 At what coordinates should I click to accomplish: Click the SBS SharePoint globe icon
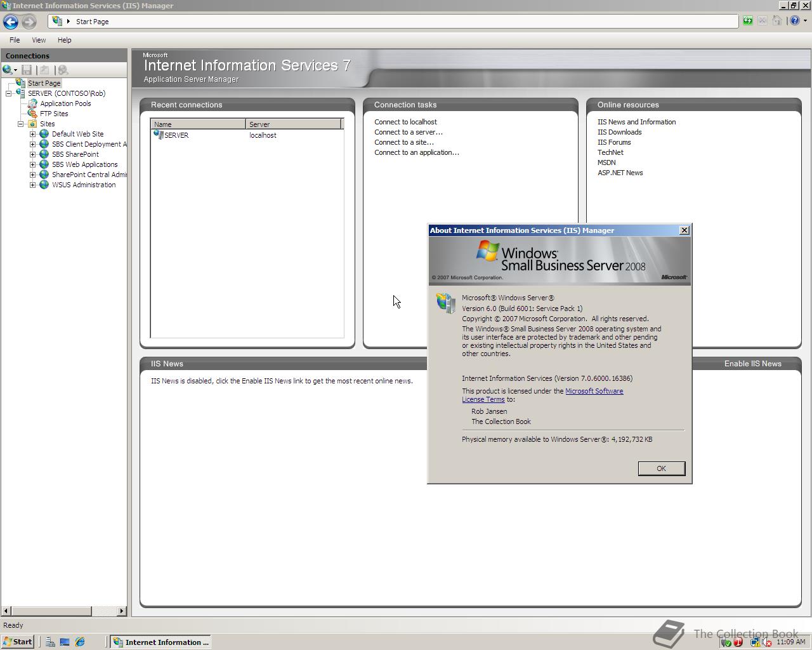pos(44,154)
